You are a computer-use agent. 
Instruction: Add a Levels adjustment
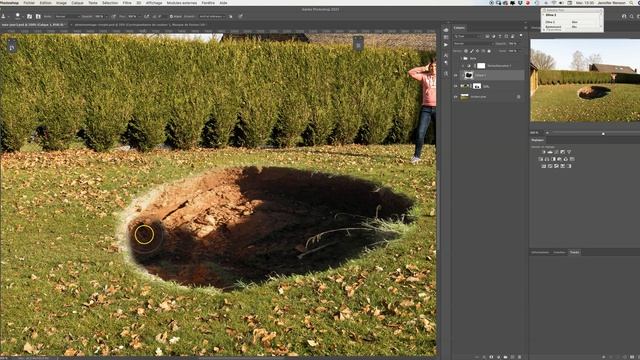coord(550,152)
